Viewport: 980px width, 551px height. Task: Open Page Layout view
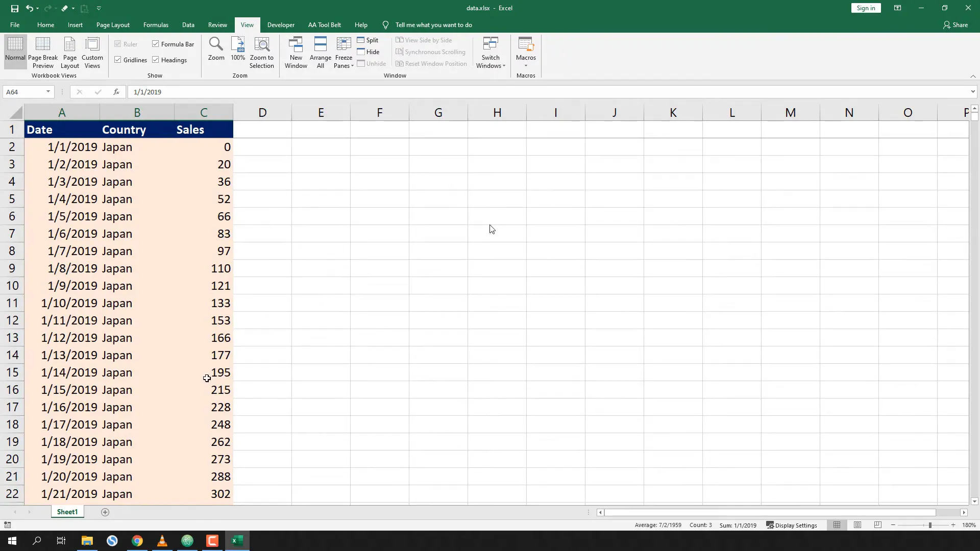tap(69, 53)
